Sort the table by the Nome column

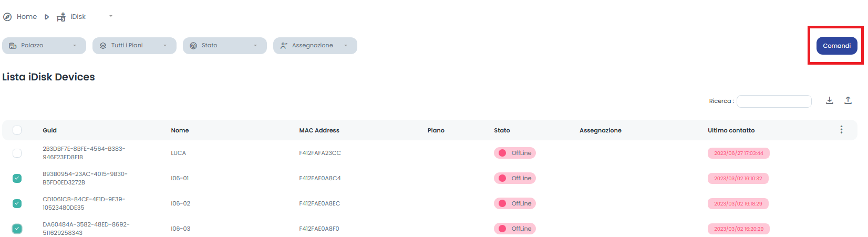(x=180, y=130)
